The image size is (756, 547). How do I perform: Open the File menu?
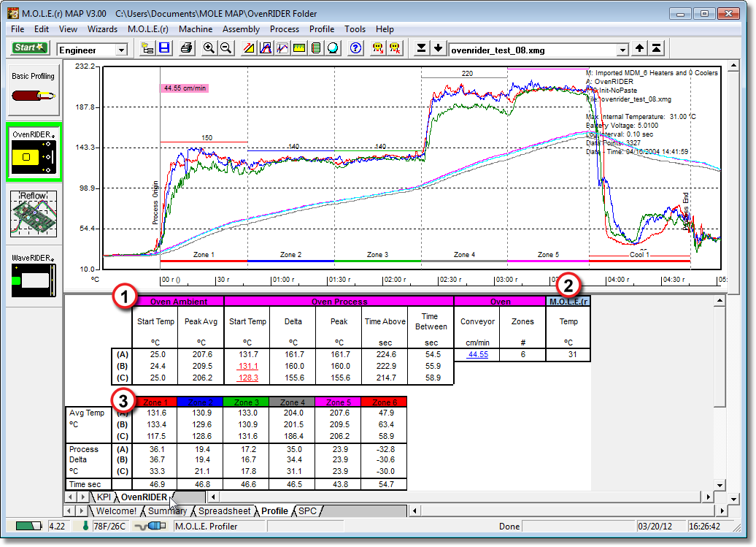point(18,29)
